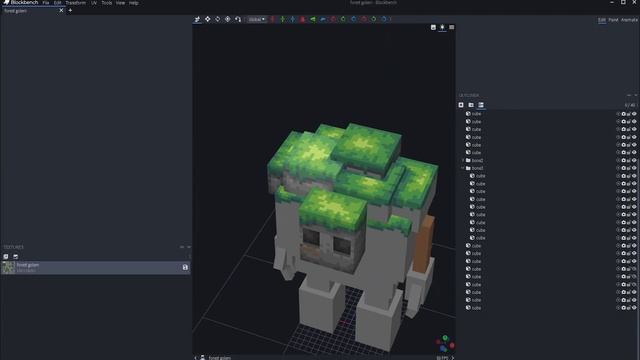Click the FPS counter in status bar
This screenshot has height=360, width=640.
tap(442, 358)
